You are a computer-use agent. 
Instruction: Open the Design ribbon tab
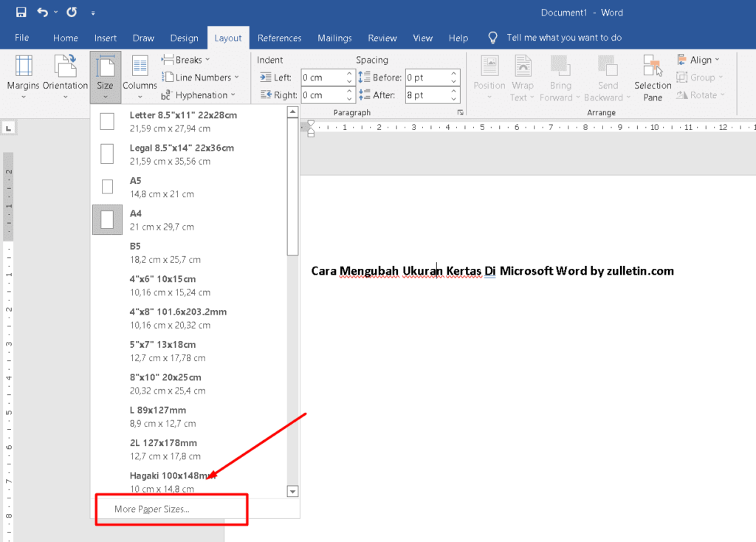pos(184,38)
